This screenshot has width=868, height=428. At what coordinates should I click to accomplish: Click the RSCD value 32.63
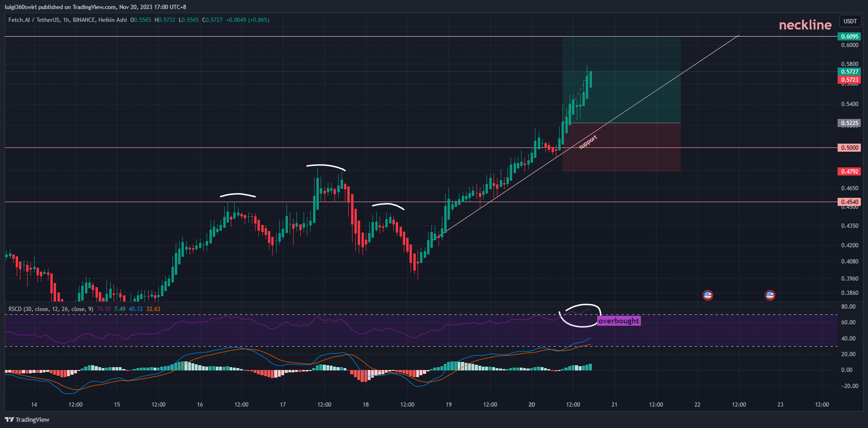[153, 309]
